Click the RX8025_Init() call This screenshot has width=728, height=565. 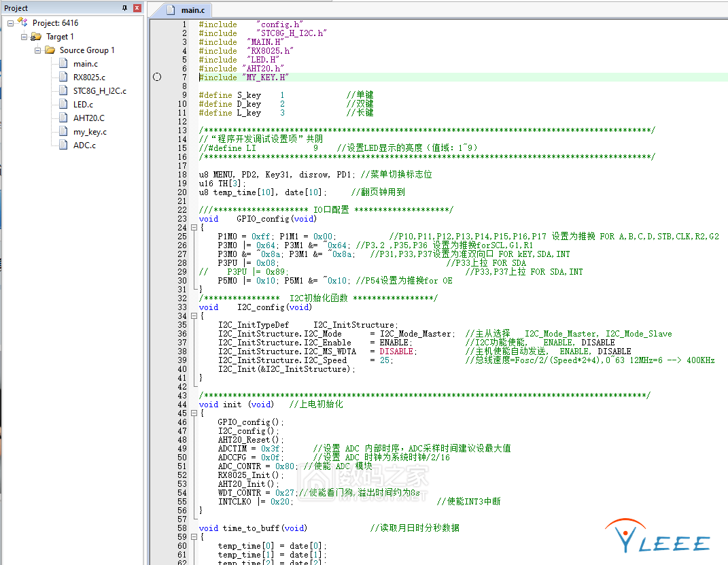point(251,475)
